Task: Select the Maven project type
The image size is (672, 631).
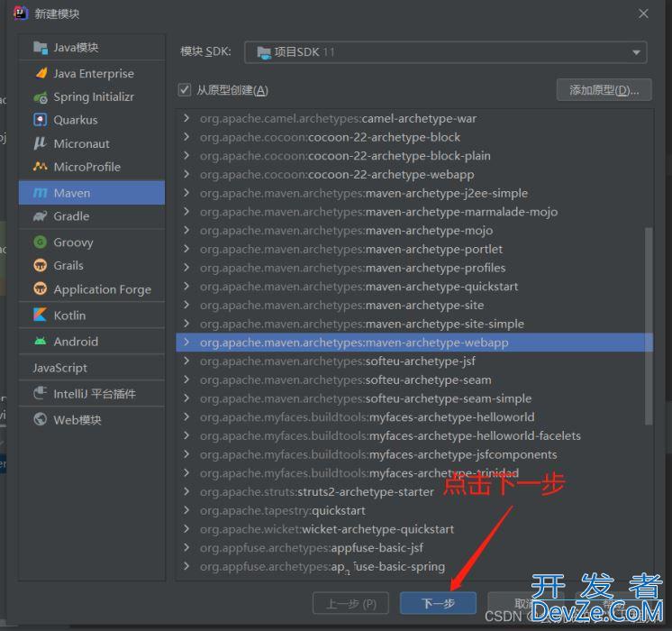Action: coord(92,193)
